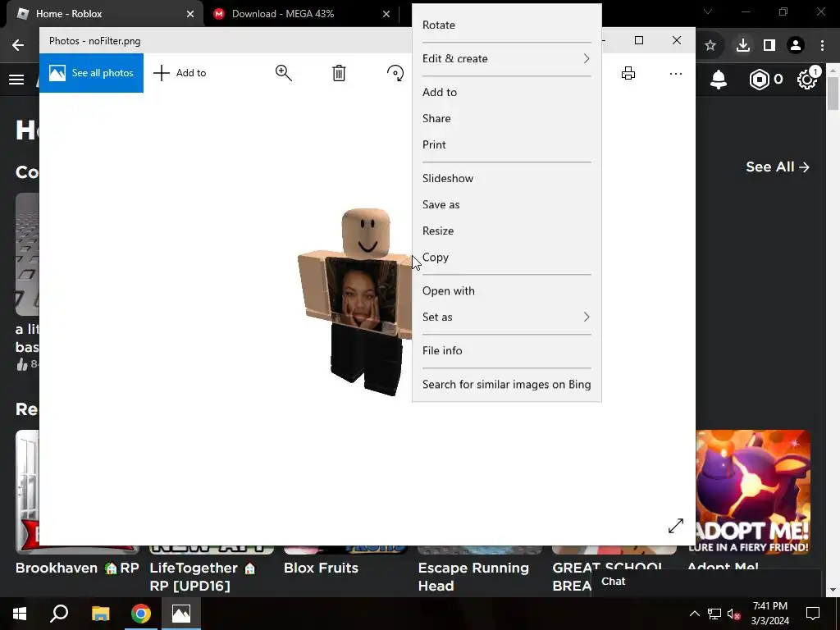Toggle Chrome side panel icon

[x=769, y=46]
